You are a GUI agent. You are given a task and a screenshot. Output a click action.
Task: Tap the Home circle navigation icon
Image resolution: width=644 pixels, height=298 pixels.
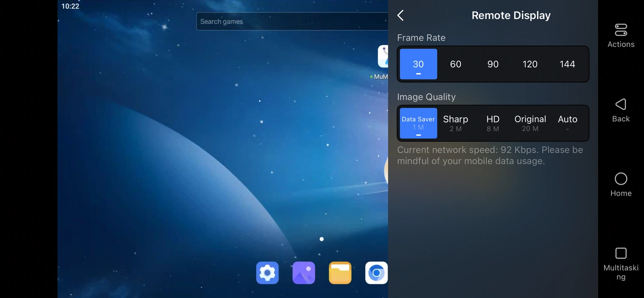pyautogui.click(x=621, y=179)
